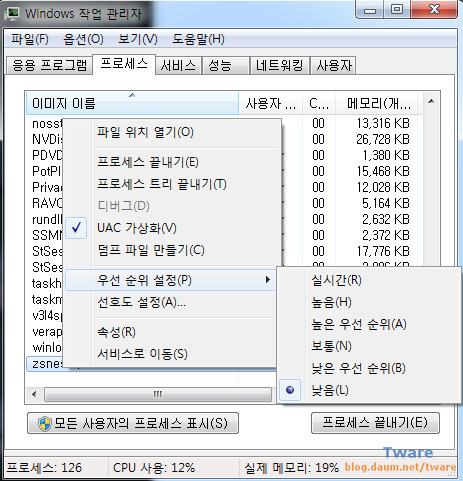Sort by 이미지 이름 column header
The image size is (463, 481).
(132, 103)
